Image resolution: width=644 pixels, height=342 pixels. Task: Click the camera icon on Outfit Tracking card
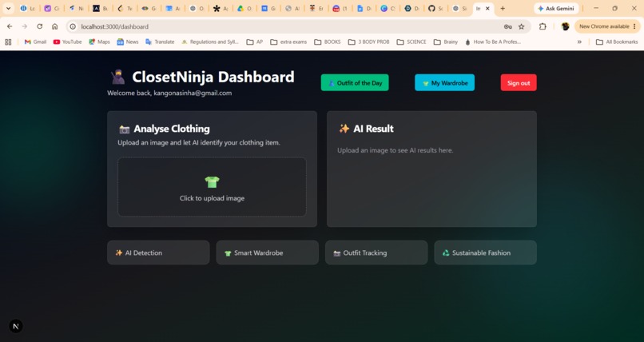337,253
